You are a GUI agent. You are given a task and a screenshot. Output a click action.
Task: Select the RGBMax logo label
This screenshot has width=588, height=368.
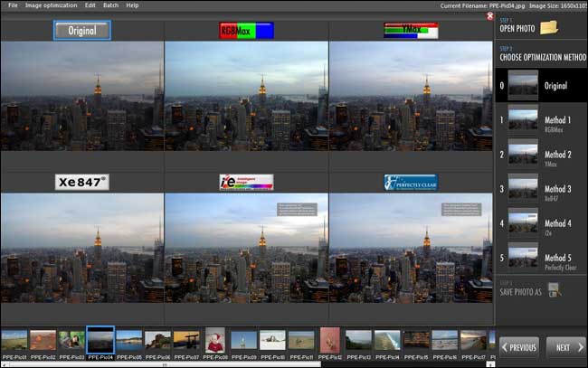point(246,31)
